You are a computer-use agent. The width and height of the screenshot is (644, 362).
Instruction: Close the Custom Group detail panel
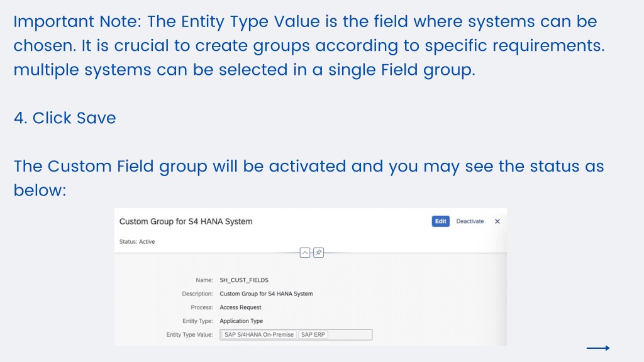[x=497, y=221]
